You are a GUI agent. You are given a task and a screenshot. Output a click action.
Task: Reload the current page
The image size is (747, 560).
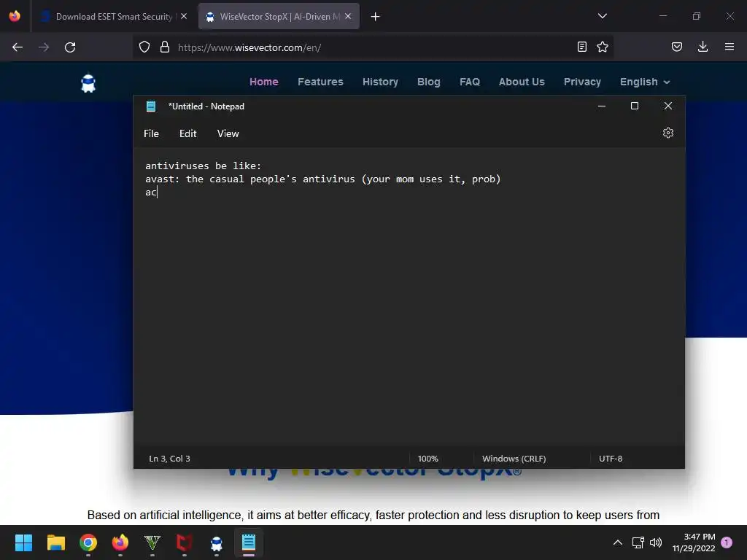70,47
